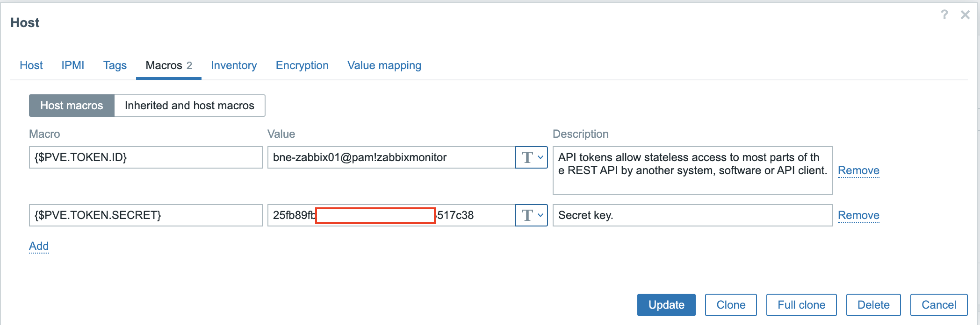Open value type dropdown for PVE.TOKEN.ID
This screenshot has width=980, height=325.
532,157
